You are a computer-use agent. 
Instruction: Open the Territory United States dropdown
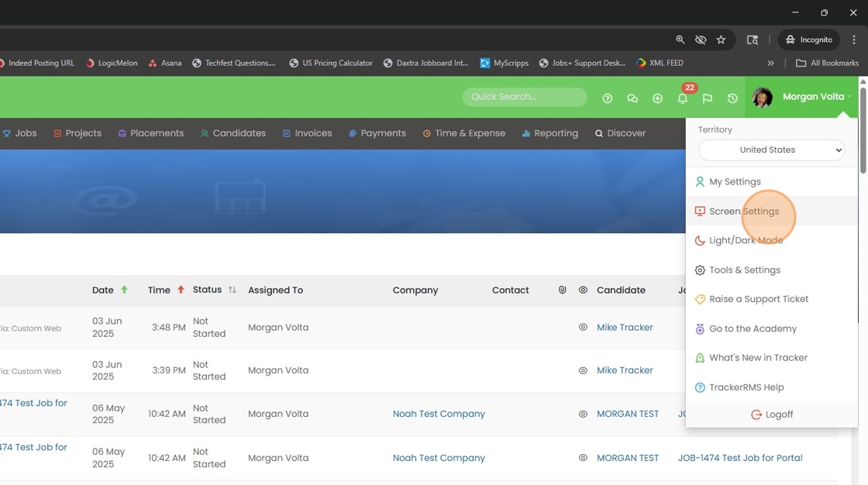tap(771, 150)
